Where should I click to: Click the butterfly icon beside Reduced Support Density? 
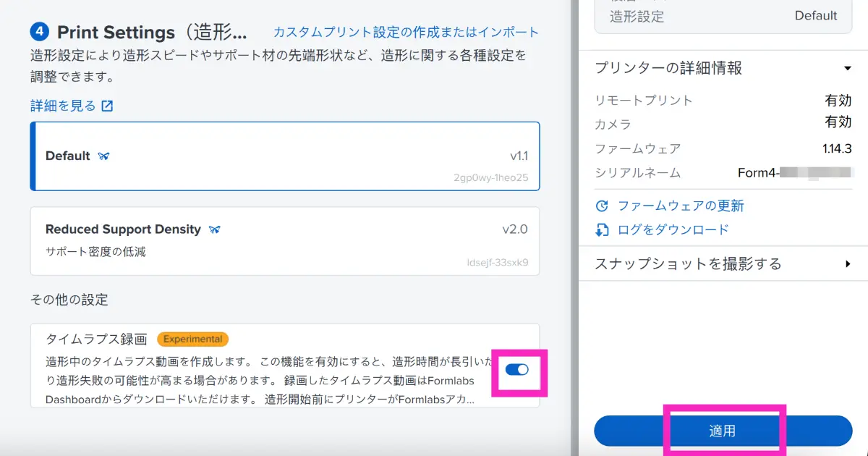coord(214,229)
